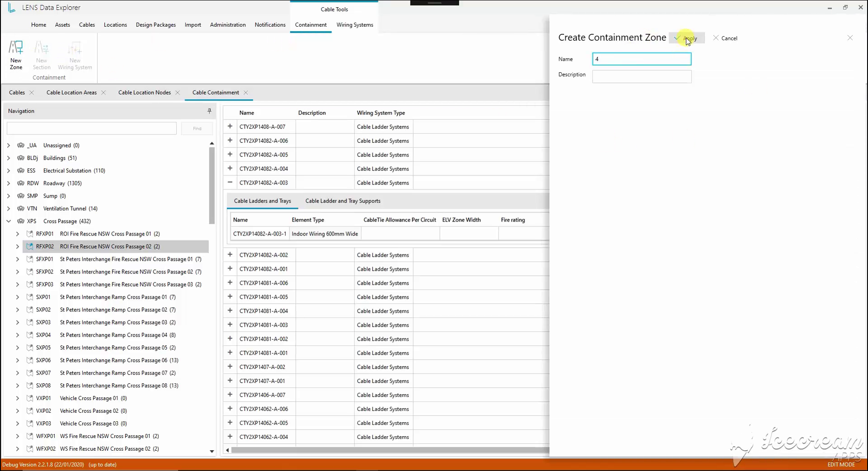
Task: Collapse row CTY2XP14082-A-003 with minus
Action: point(230,183)
